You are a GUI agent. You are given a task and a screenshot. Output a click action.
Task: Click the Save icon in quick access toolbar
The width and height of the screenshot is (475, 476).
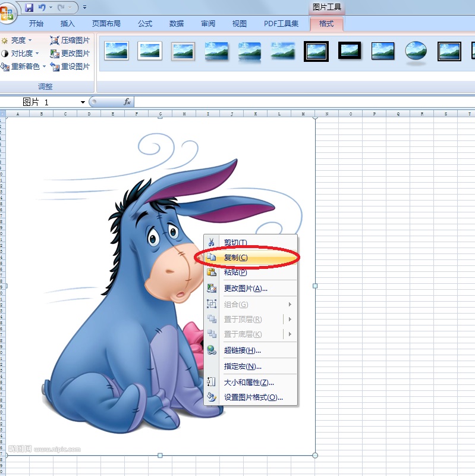[29, 8]
